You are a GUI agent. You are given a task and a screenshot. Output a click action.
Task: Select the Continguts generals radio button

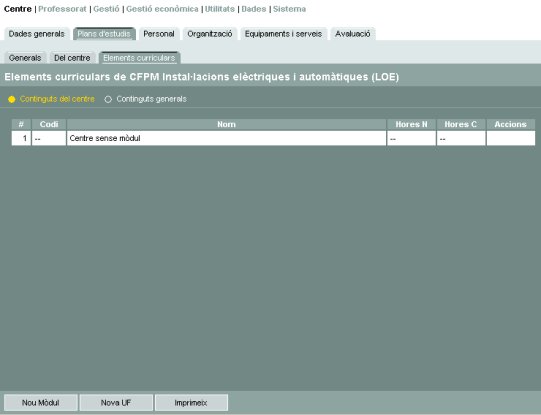(108, 99)
